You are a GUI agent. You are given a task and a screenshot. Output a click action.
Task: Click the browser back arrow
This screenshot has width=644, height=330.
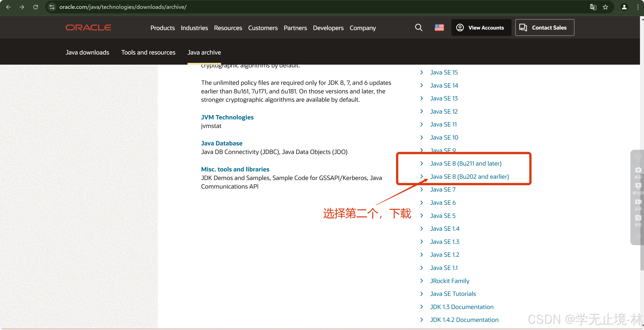tap(8, 7)
